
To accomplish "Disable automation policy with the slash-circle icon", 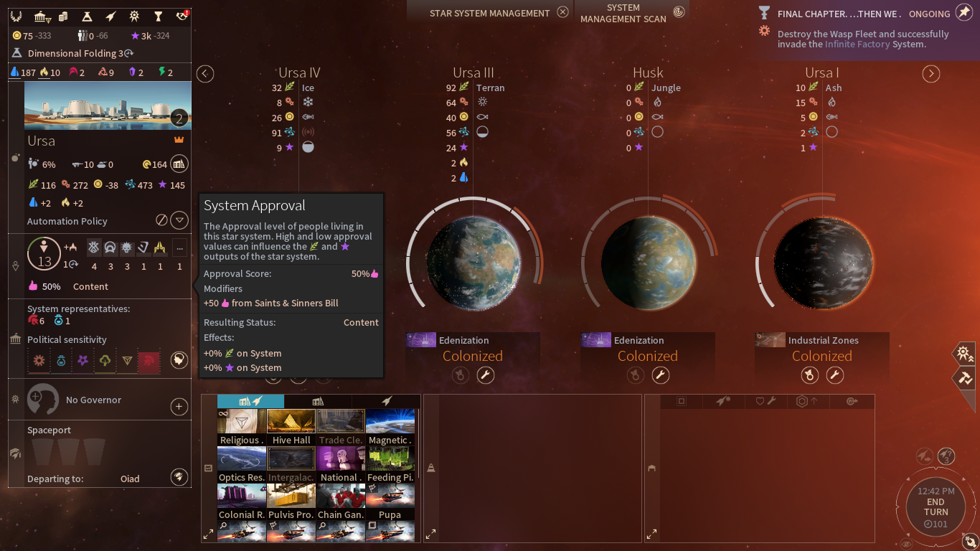I will tap(162, 220).
